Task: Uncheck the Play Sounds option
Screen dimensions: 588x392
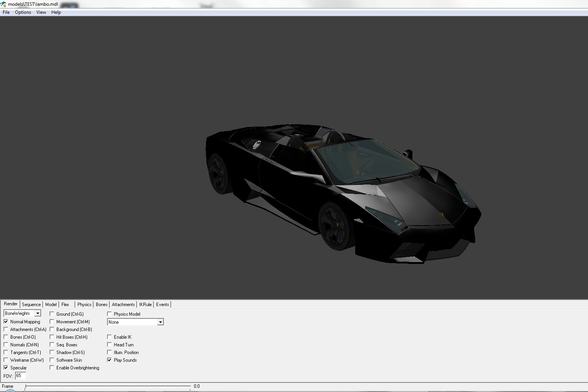Action: coord(110,360)
